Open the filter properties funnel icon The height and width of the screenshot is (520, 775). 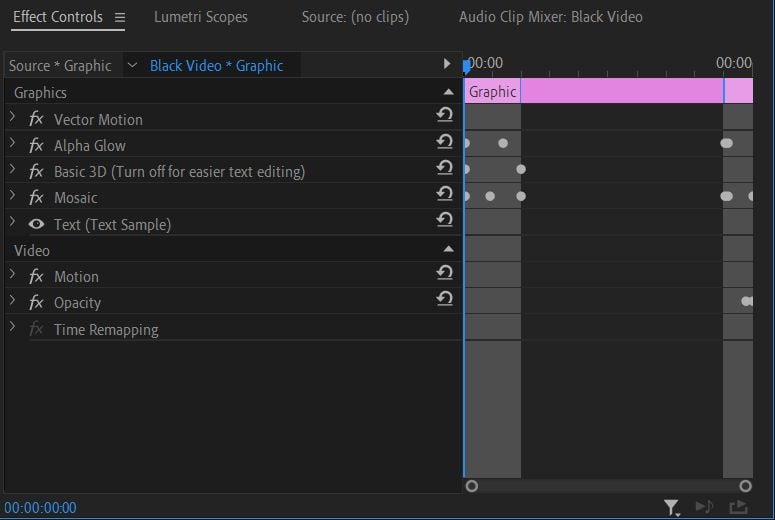click(x=672, y=508)
